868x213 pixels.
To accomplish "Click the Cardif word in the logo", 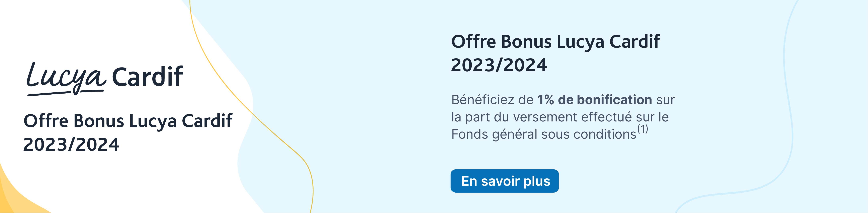I will (147, 77).
